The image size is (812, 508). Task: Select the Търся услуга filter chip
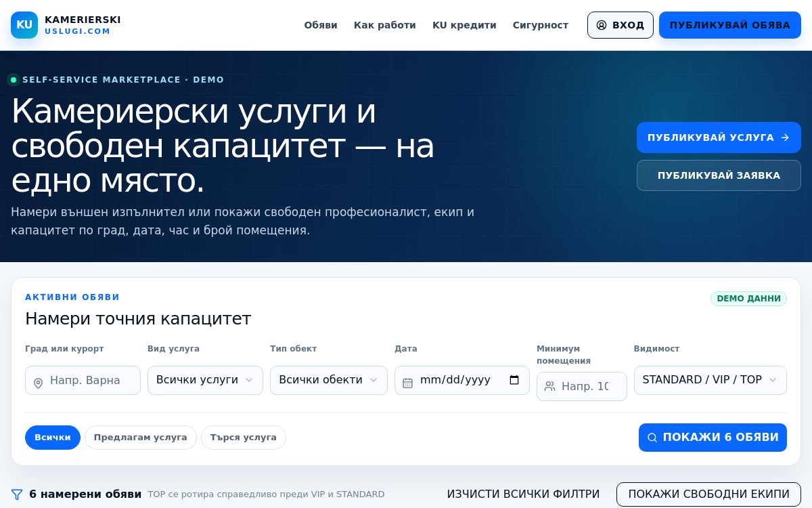[x=244, y=438]
